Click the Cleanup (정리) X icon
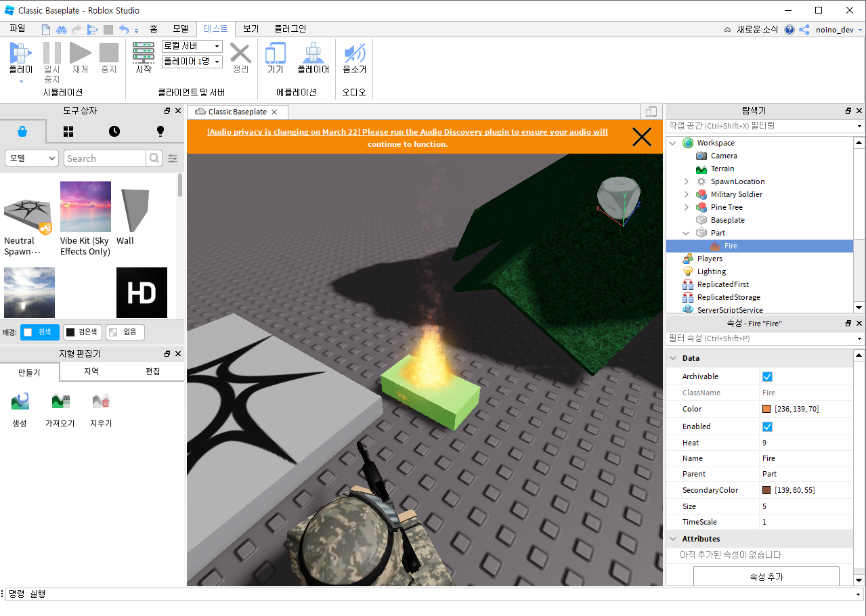866x616 pixels. coord(240,53)
